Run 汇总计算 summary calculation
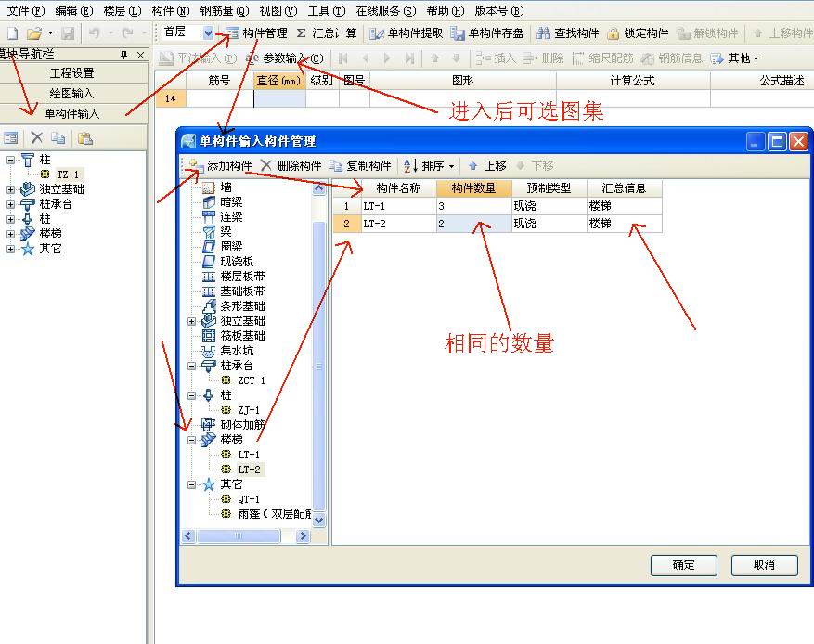This screenshot has height=644, width=814. pos(327,33)
